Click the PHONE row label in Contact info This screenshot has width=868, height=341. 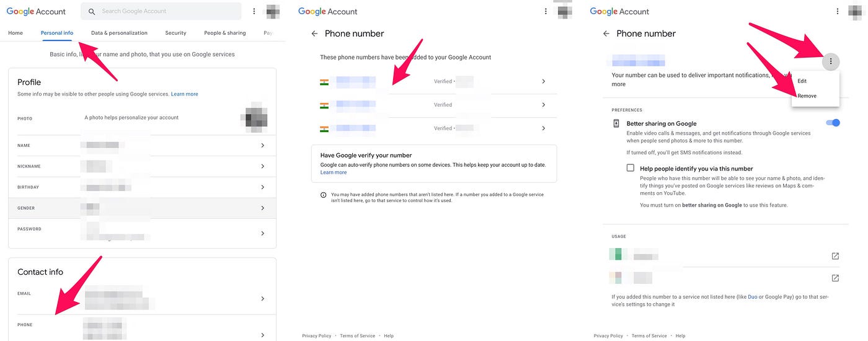25,325
